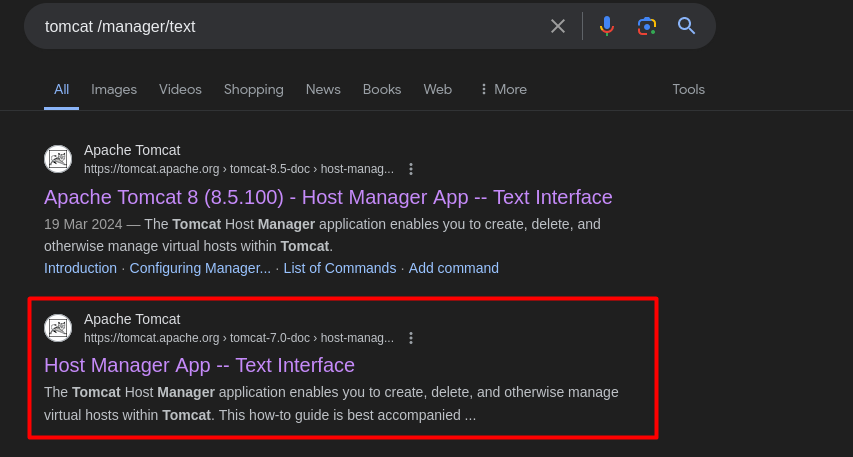The height and width of the screenshot is (457, 853).
Task: Open the Configuring Manager... sitelink
Action: [200, 268]
